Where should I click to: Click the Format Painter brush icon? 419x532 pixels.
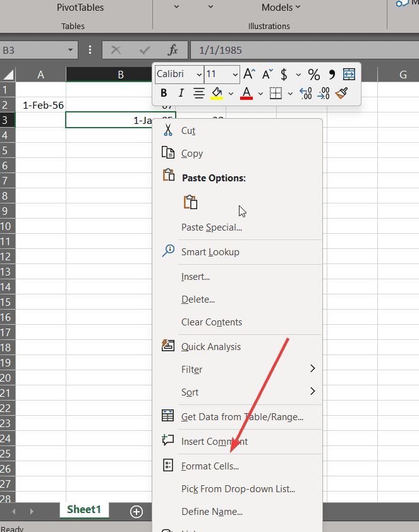[x=342, y=94]
